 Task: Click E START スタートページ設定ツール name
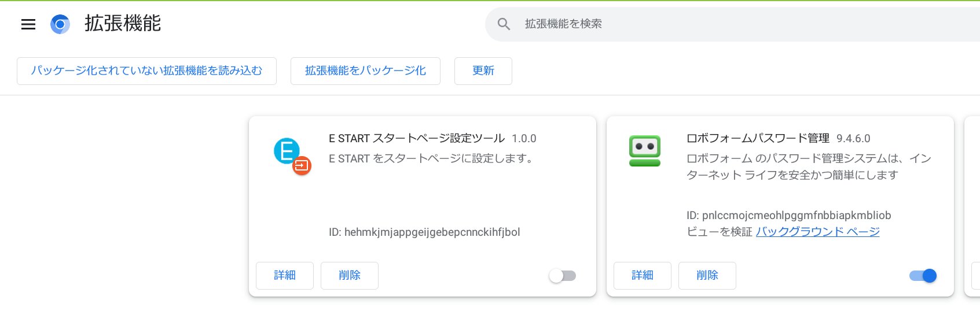coord(417,139)
